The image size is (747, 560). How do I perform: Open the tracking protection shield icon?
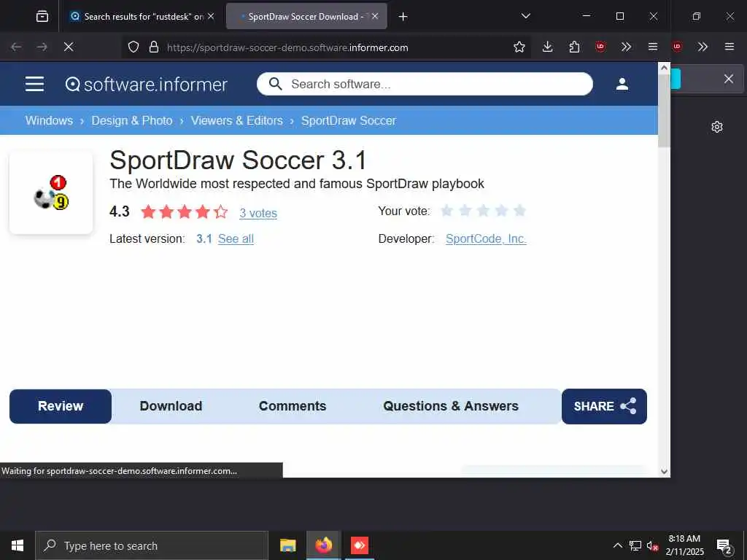tap(133, 47)
